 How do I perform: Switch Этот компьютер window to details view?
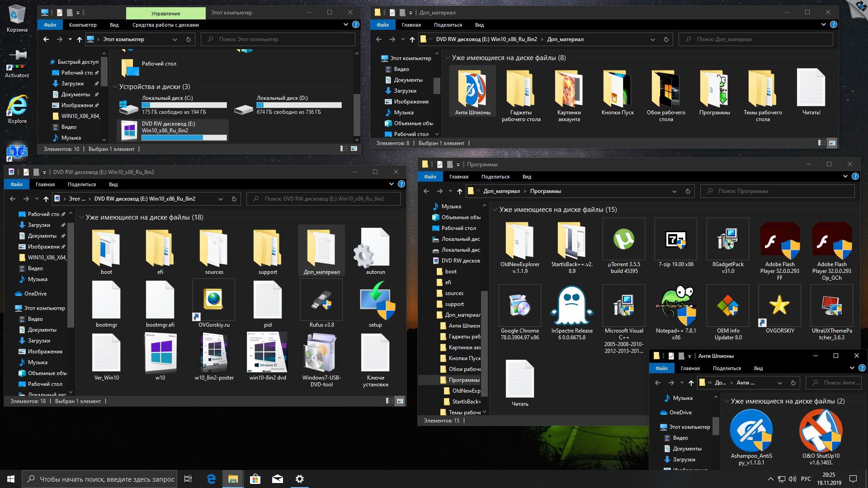(x=344, y=149)
